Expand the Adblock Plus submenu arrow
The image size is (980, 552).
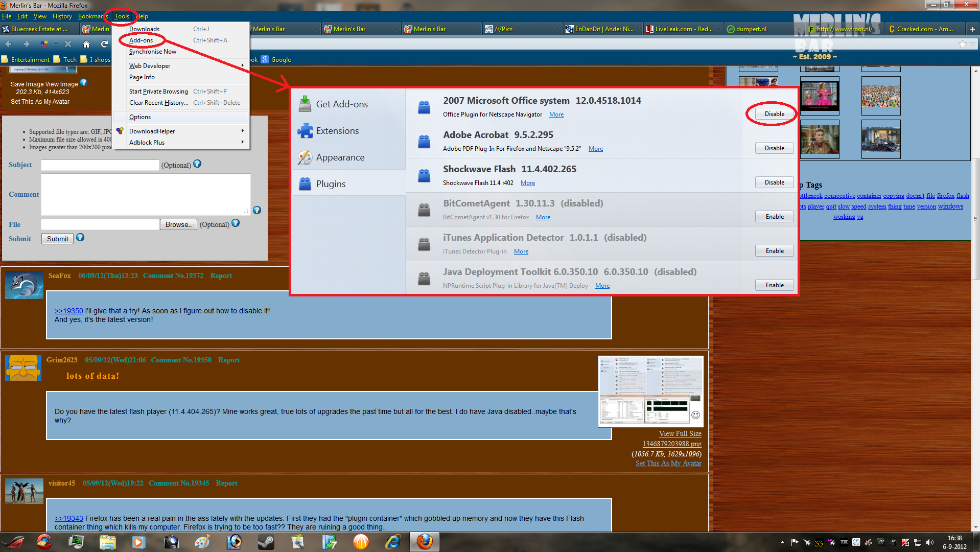click(242, 142)
